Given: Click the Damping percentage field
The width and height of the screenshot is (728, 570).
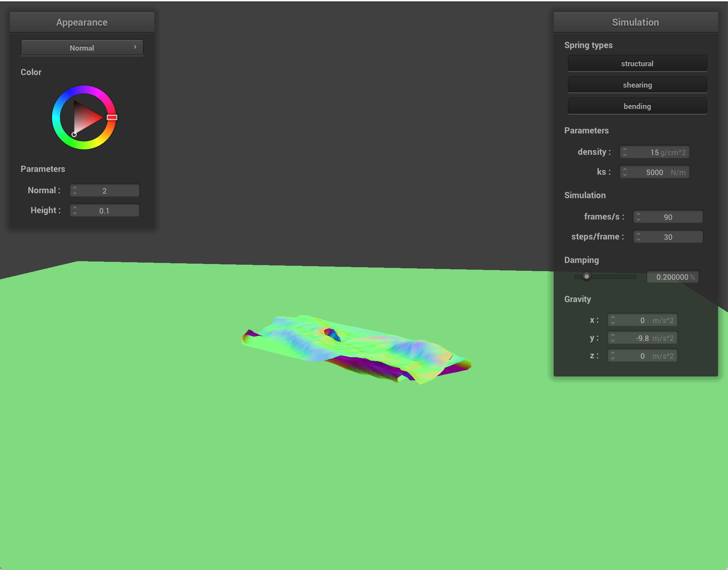Looking at the screenshot, I should 672,277.
